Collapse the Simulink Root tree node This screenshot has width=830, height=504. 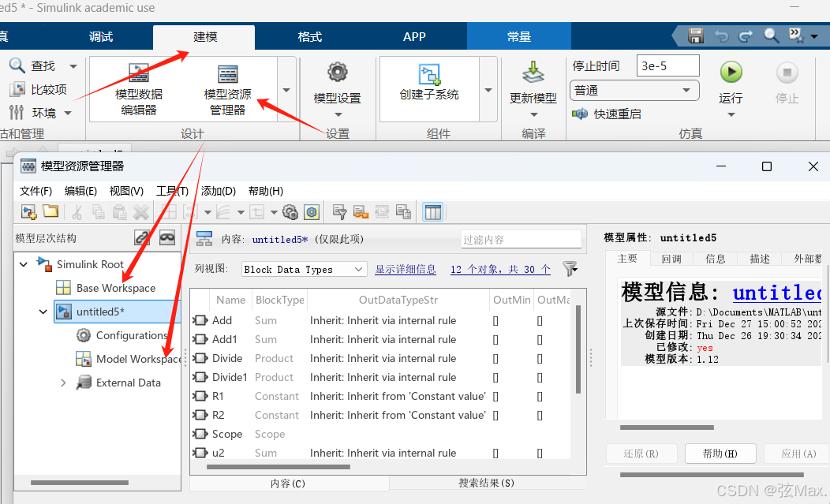(x=24, y=263)
